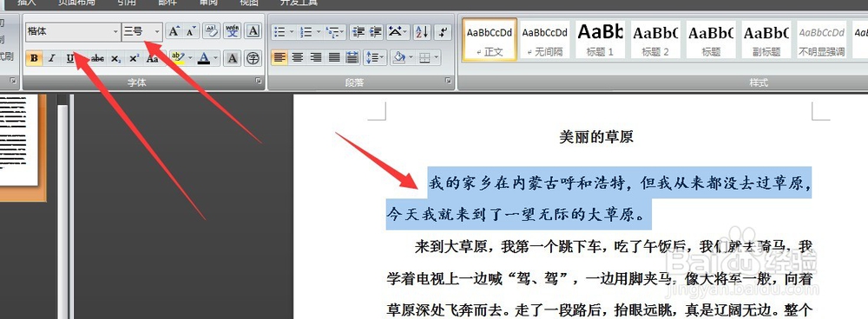
Task: Open the Phonetic Guide (wén) tool
Action: 233,31
